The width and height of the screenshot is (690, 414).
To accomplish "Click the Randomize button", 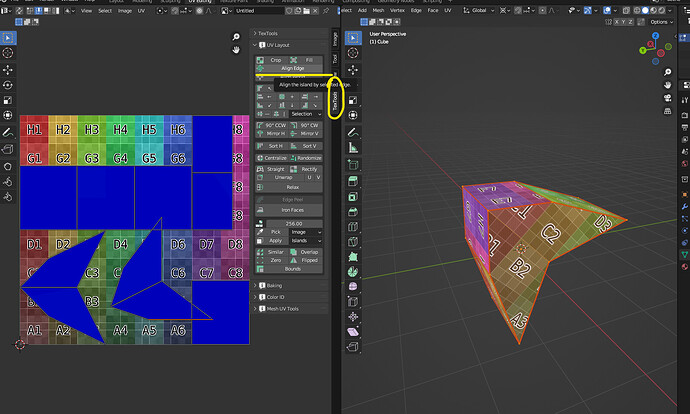I will [306, 158].
